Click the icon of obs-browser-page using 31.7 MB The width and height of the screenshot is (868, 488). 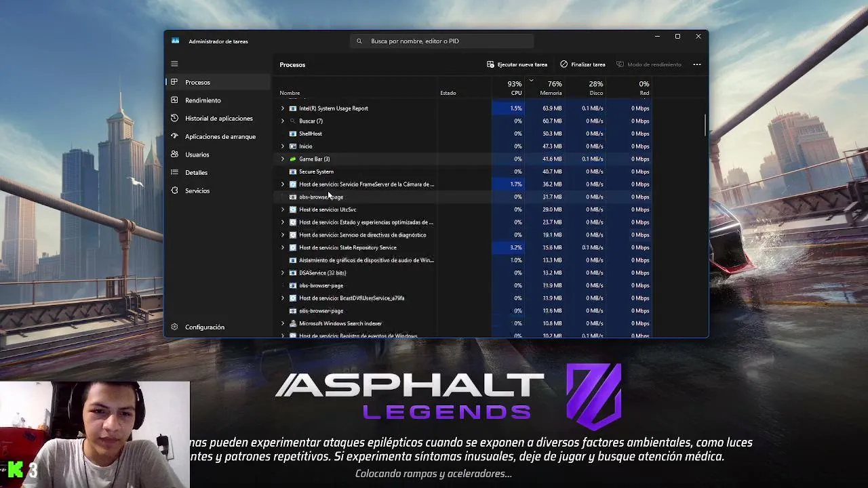[x=293, y=197]
